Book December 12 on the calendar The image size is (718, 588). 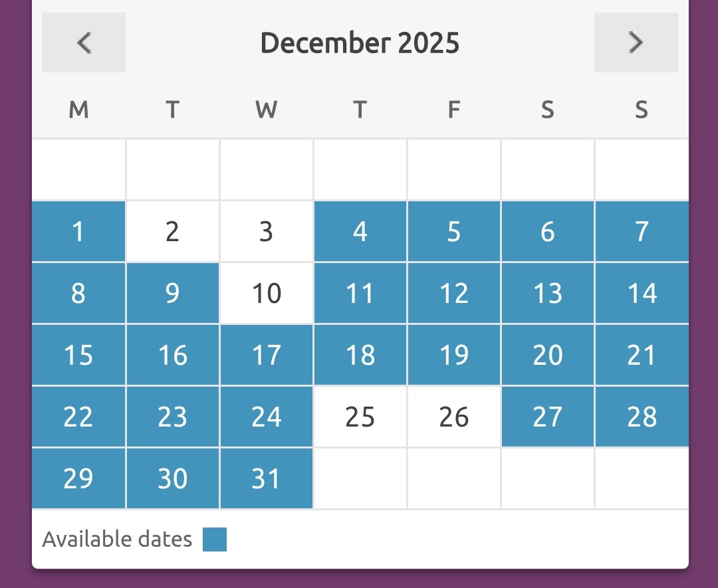coord(454,293)
